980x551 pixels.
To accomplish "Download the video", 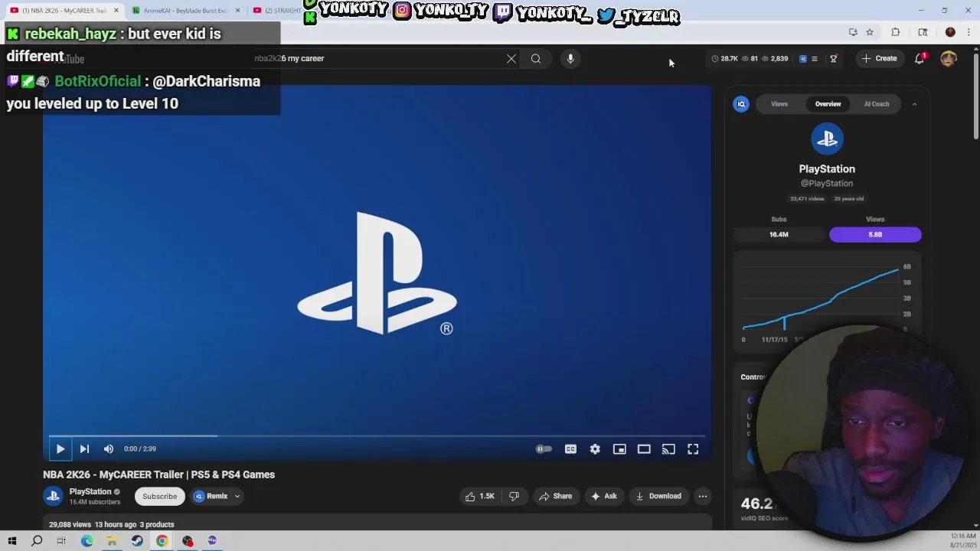I will pos(658,496).
